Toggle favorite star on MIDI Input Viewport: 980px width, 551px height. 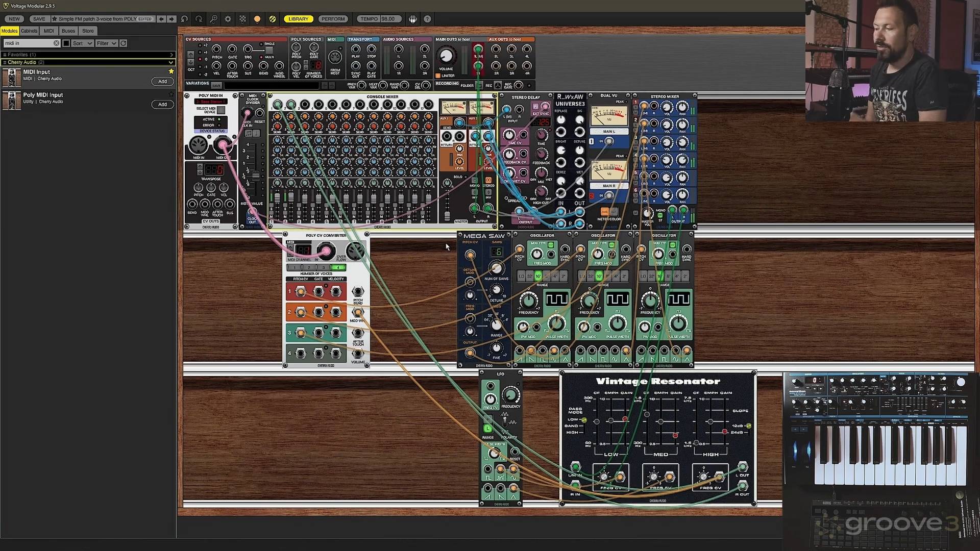tap(171, 71)
